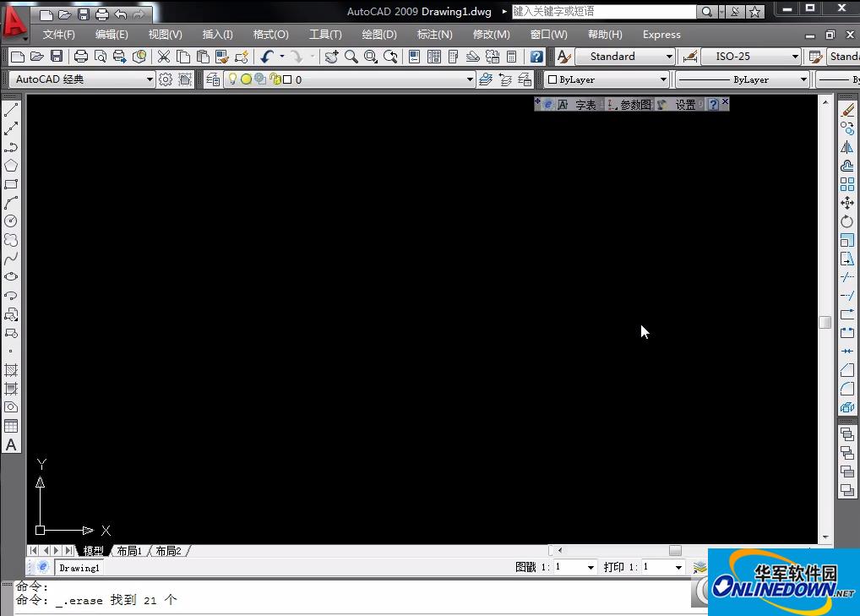Open the layer list dropdown
Viewport: 860px width, 616px height.
point(470,79)
